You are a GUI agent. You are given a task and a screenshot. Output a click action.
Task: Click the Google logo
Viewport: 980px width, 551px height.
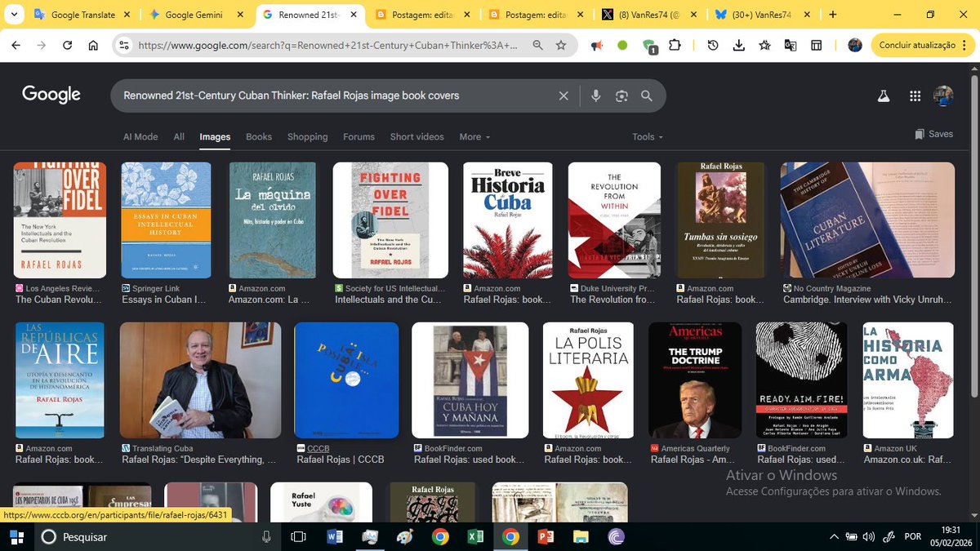click(51, 95)
